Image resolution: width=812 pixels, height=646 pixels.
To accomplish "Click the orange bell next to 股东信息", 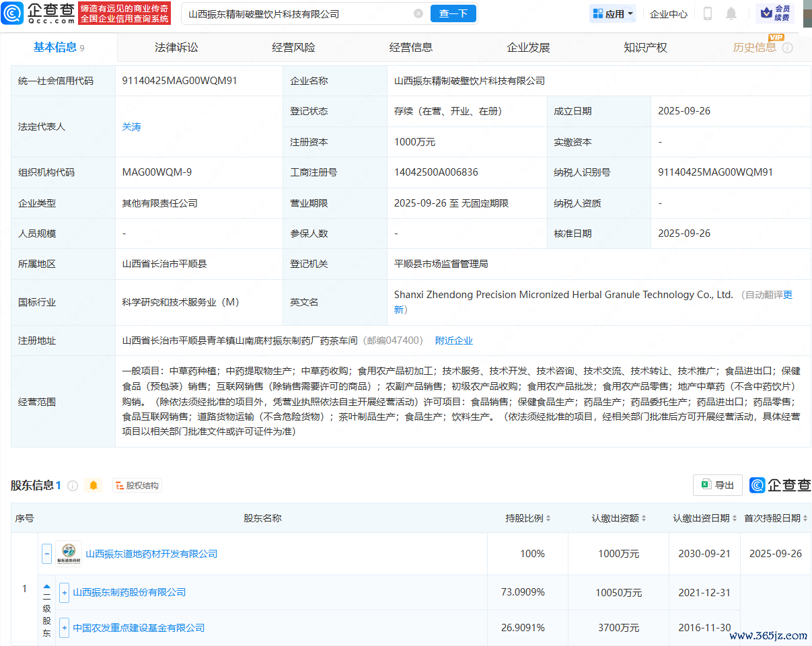I will [x=94, y=485].
